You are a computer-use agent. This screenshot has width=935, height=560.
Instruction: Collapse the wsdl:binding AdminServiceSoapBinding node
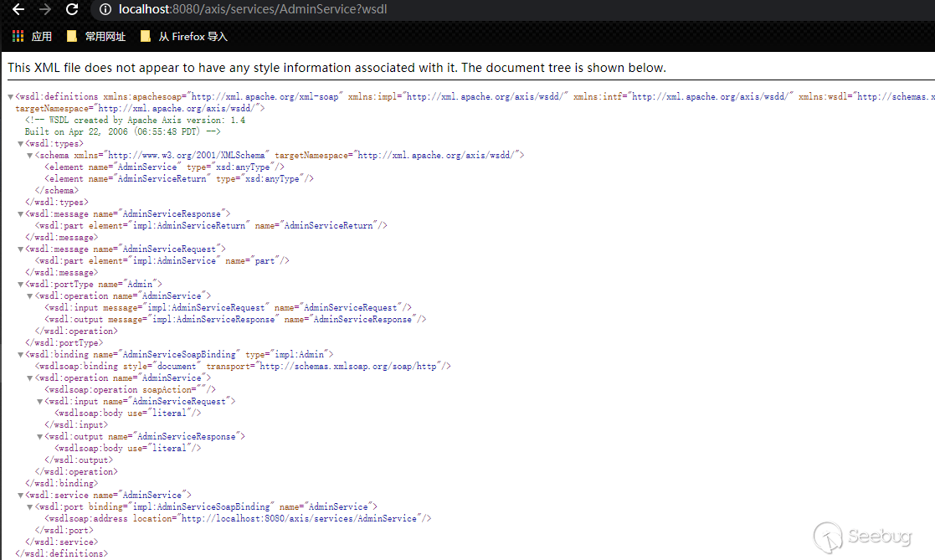tap(20, 355)
